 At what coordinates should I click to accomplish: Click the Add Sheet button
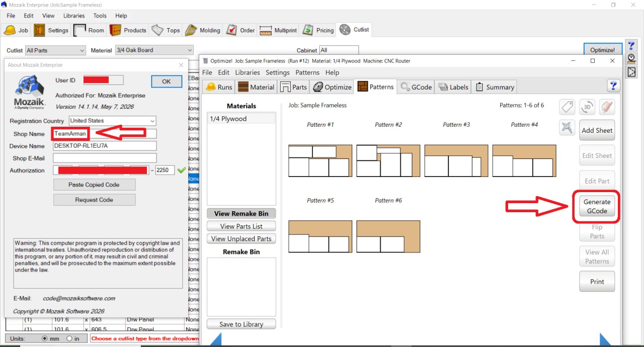tap(597, 130)
